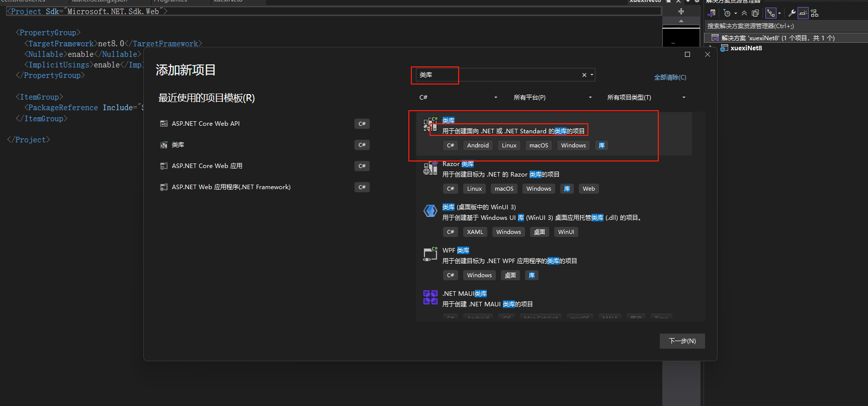
Task: Collapse all items in Solution Explorer
Action: point(744,13)
